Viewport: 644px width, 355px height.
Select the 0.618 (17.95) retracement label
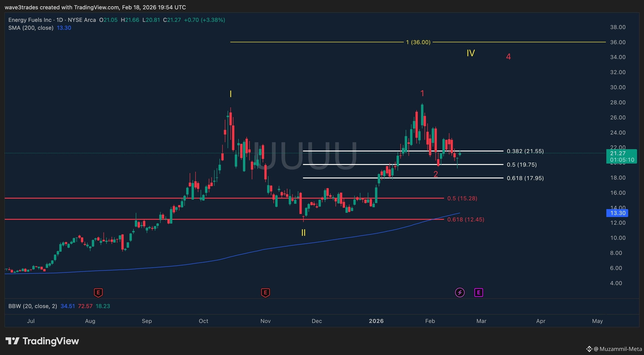point(525,178)
